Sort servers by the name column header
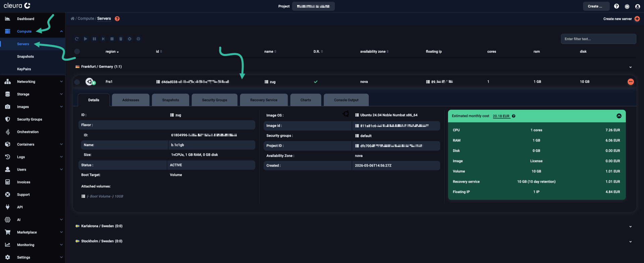644x263 pixels. pos(270,52)
